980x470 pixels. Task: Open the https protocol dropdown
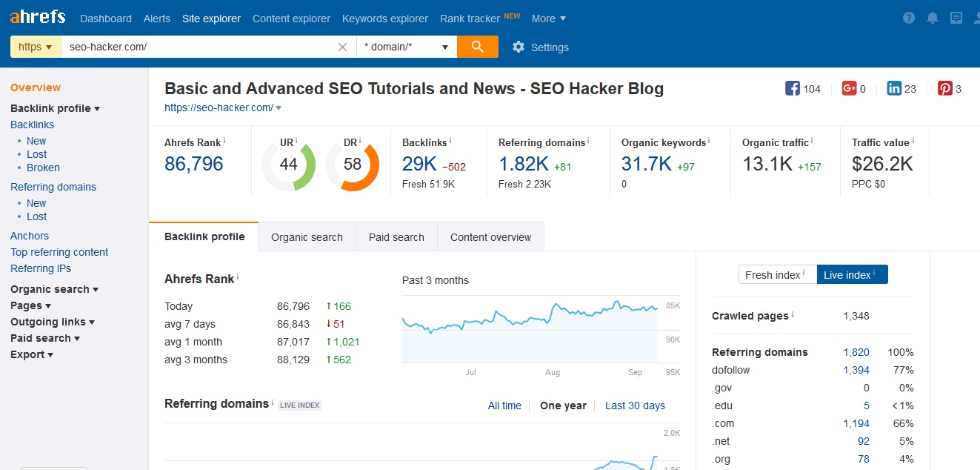pyautogui.click(x=35, y=47)
